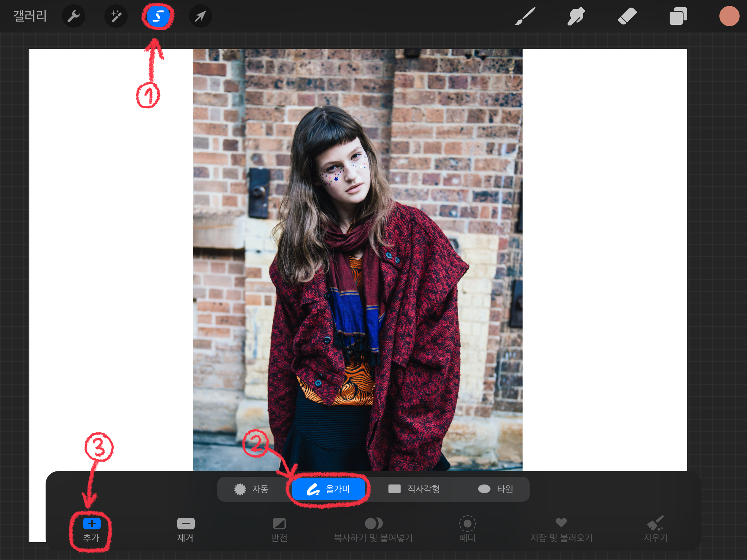Open 저장 및 불러오기 heart menu
This screenshot has height=560, width=747.
pos(561,529)
